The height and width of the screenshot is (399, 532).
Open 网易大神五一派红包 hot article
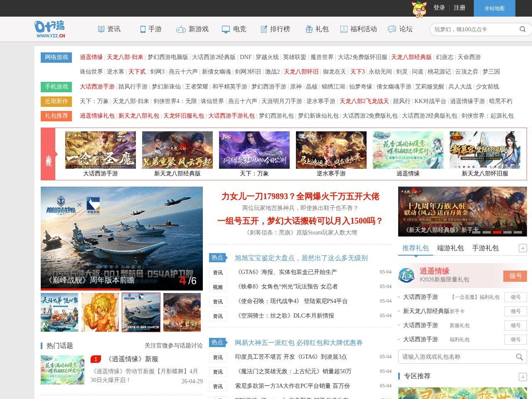[299, 343]
